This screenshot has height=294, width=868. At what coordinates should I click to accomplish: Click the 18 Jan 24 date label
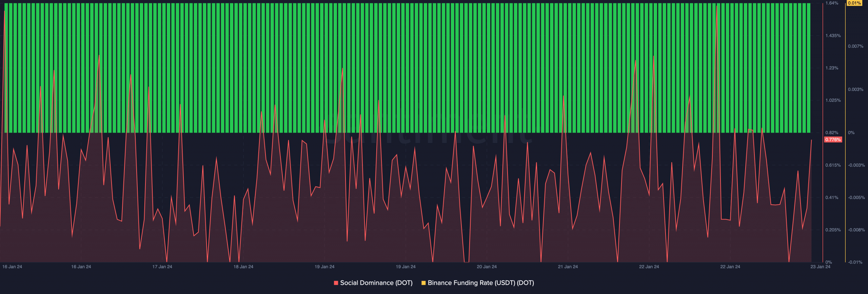click(243, 267)
